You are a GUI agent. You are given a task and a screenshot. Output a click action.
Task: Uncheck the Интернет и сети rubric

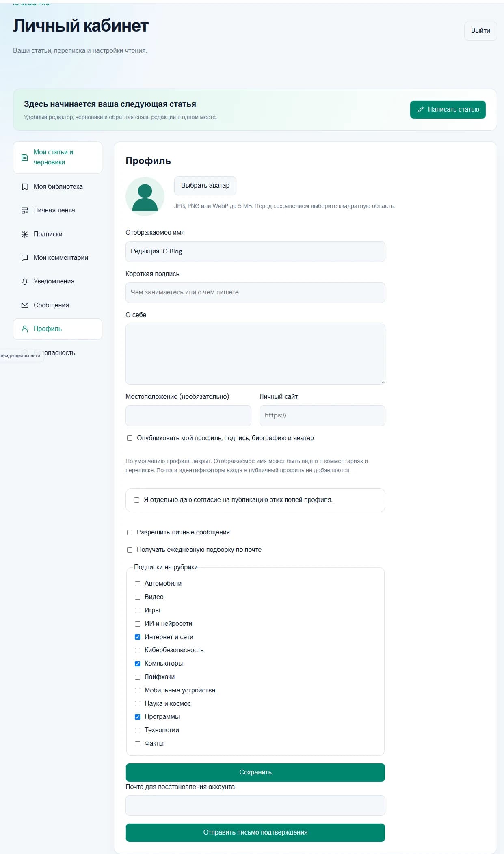click(x=138, y=637)
